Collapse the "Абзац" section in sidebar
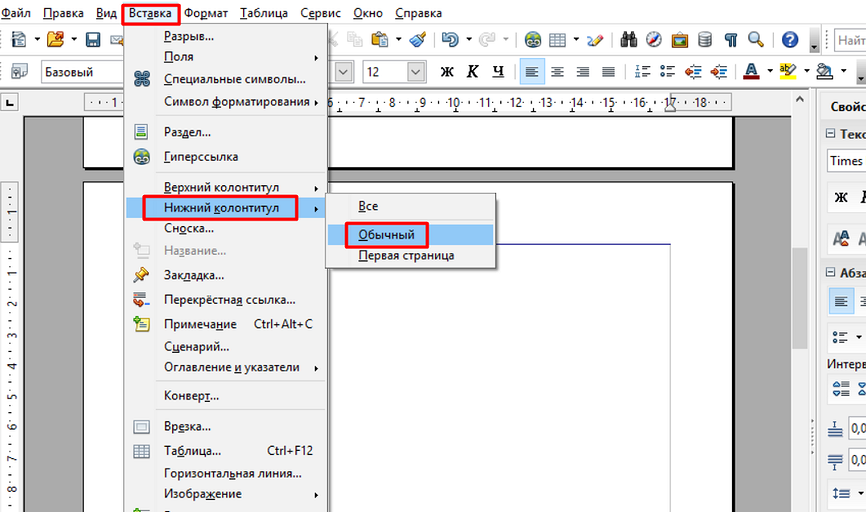 point(829,273)
